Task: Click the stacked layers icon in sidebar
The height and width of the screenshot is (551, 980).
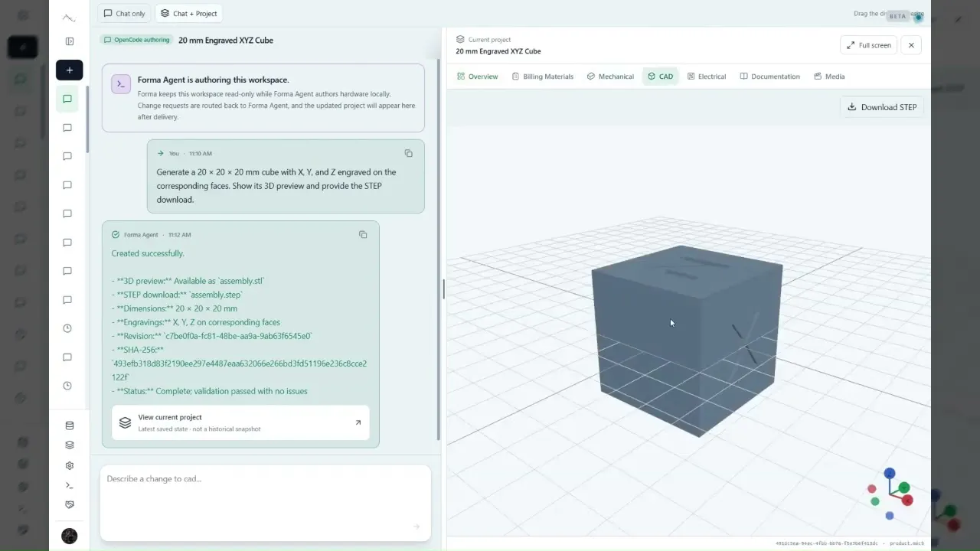Action: [x=70, y=445]
